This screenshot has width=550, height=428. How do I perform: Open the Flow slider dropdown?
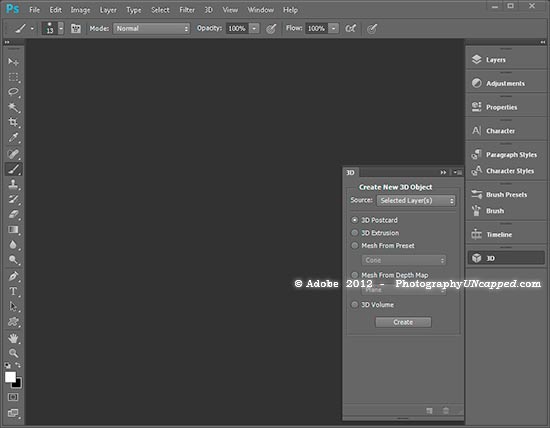[334, 28]
